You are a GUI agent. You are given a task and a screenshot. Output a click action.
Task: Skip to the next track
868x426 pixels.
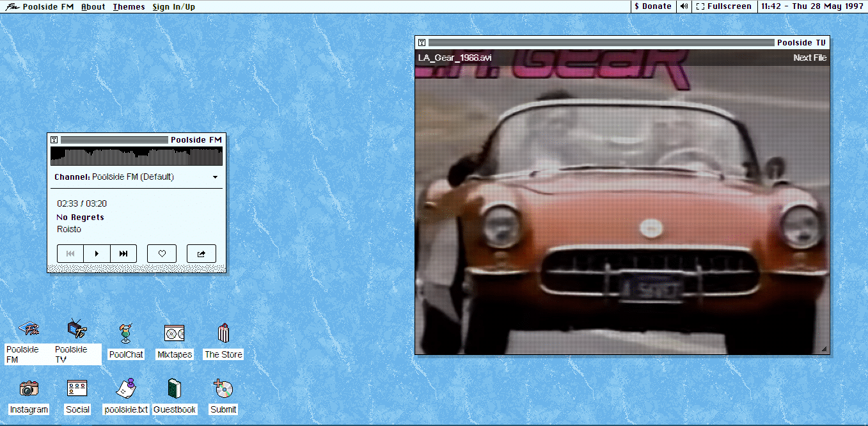click(x=123, y=253)
